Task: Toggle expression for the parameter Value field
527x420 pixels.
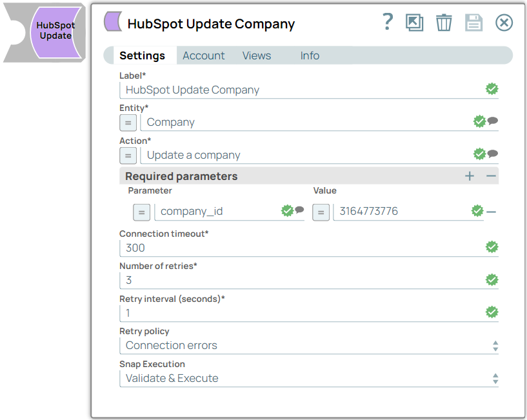Action: click(321, 212)
